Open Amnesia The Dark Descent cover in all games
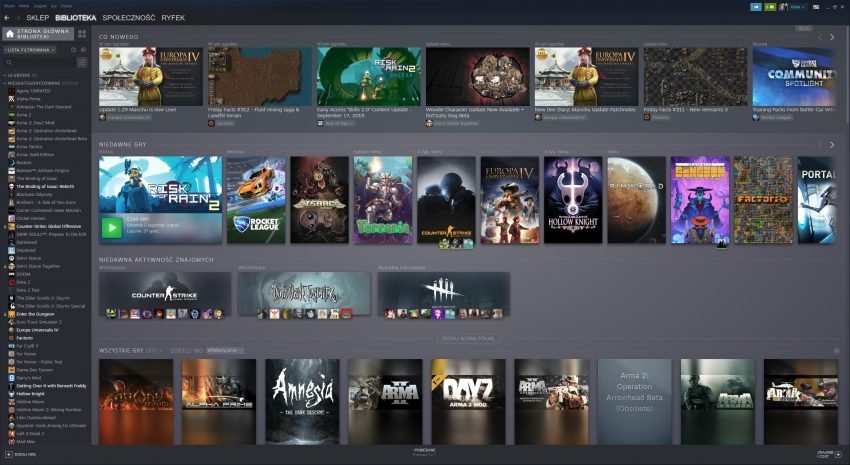 (x=302, y=402)
